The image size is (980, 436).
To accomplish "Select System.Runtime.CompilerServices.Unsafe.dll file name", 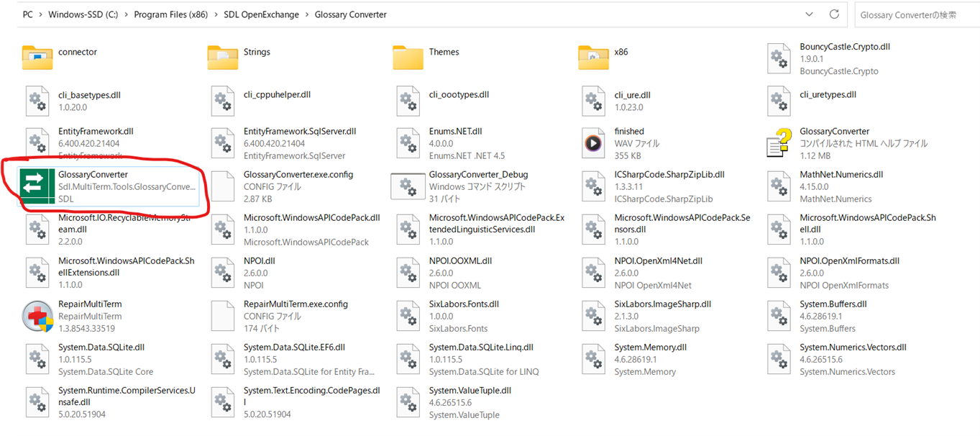I will tap(127, 396).
